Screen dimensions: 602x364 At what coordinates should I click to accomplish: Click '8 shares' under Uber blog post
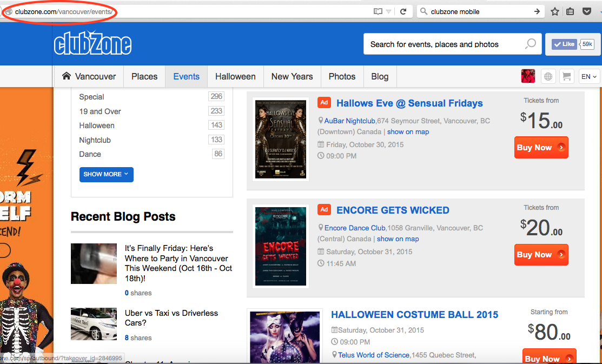138,338
